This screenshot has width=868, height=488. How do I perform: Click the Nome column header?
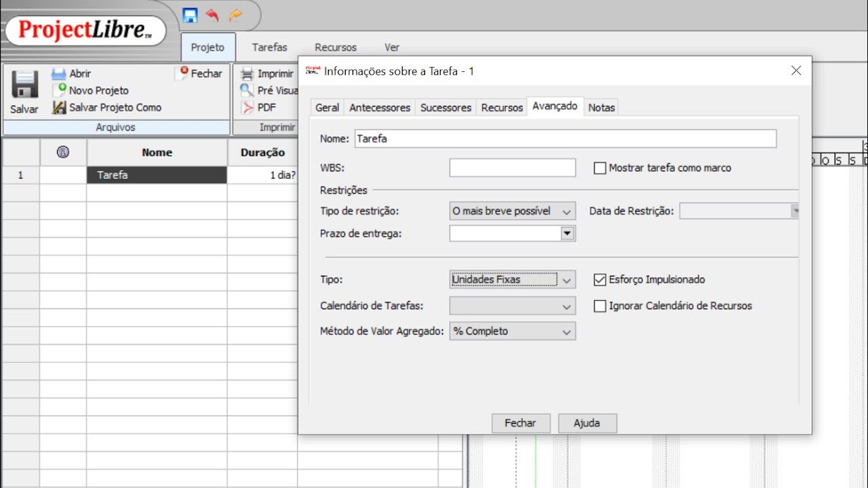click(x=157, y=152)
